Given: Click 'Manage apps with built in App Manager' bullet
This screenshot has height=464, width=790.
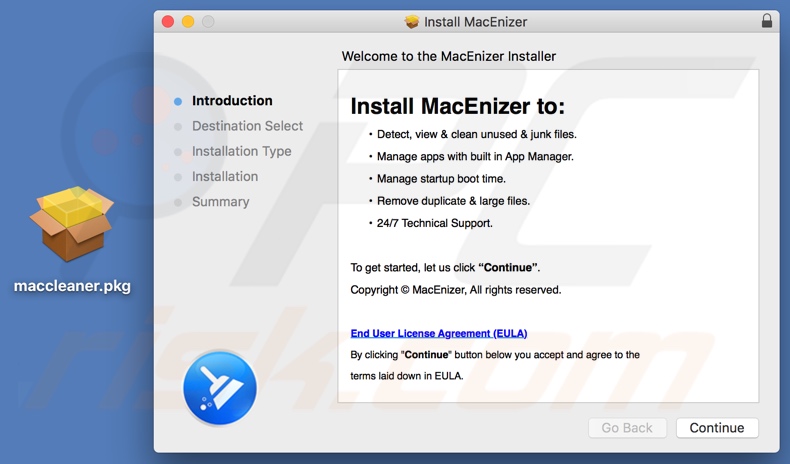Looking at the screenshot, I should (x=475, y=157).
